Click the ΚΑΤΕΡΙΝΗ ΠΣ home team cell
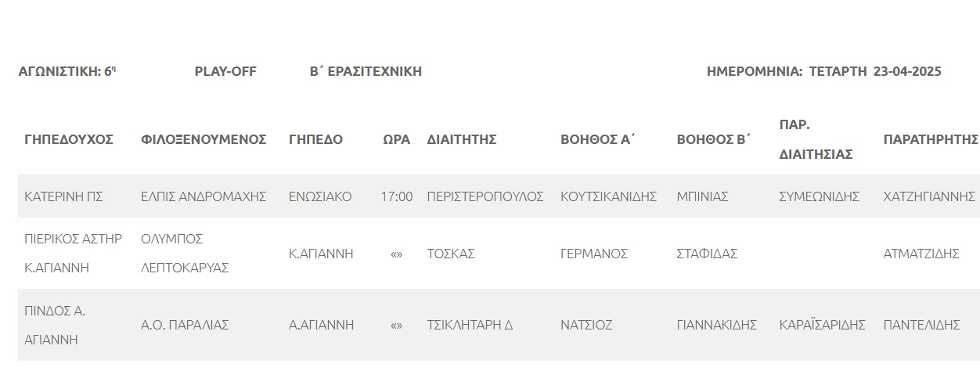This screenshot has height=378, width=980. pyautogui.click(x=64, y=196)
